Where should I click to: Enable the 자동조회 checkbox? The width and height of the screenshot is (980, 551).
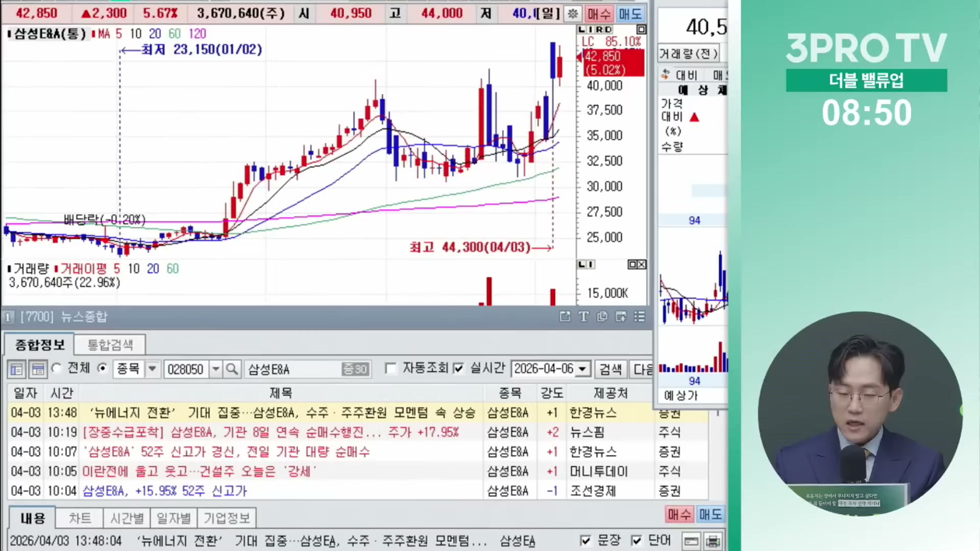point(391,368)
